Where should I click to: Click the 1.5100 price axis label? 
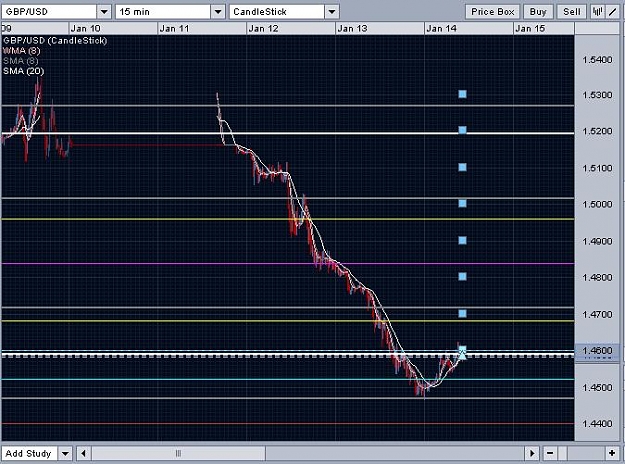(597, 168)
